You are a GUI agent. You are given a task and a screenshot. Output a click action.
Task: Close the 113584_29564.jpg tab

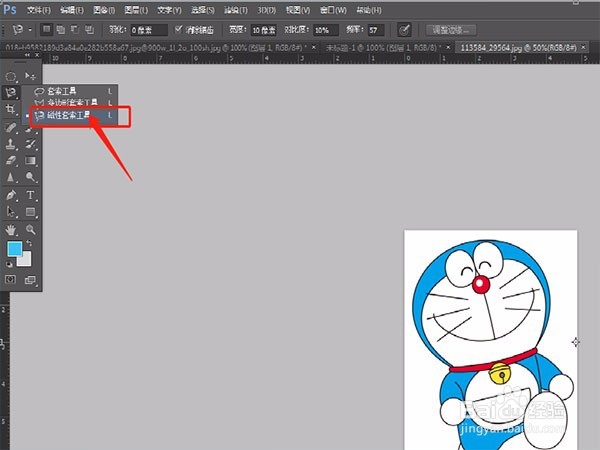click(584, 47)
